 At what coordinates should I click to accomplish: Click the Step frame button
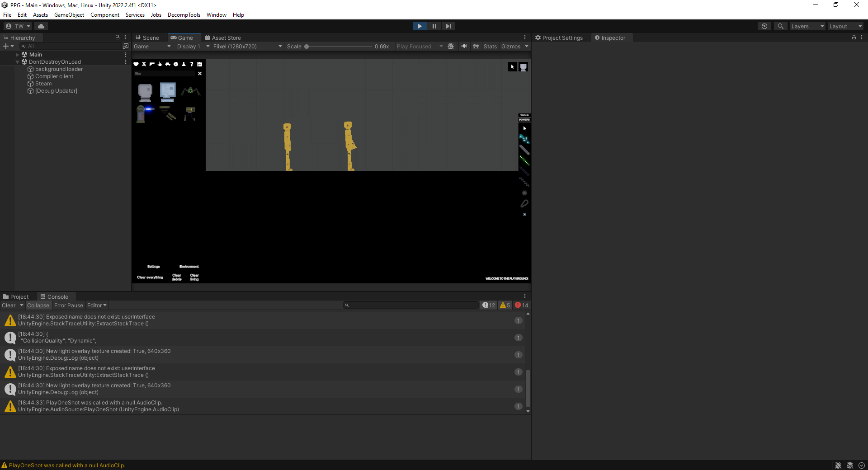(x=448, y=26)
